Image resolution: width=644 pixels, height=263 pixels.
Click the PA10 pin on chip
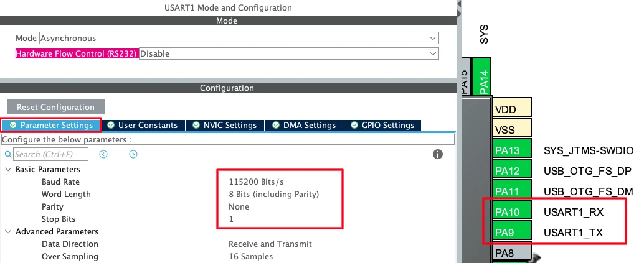pyautogui.click(x=512, y=210)
